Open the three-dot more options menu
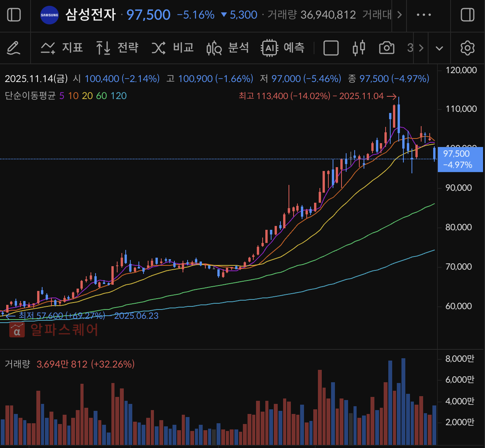Image resolution: width=485 pixels, height=448 pixels. (424, 15)
